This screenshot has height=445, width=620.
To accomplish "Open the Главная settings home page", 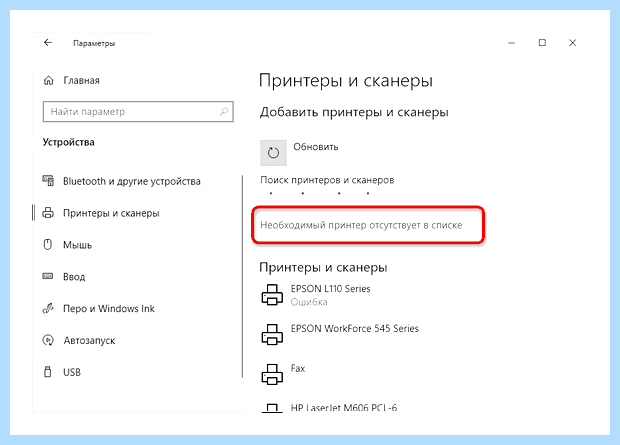I will pos(81,81).
